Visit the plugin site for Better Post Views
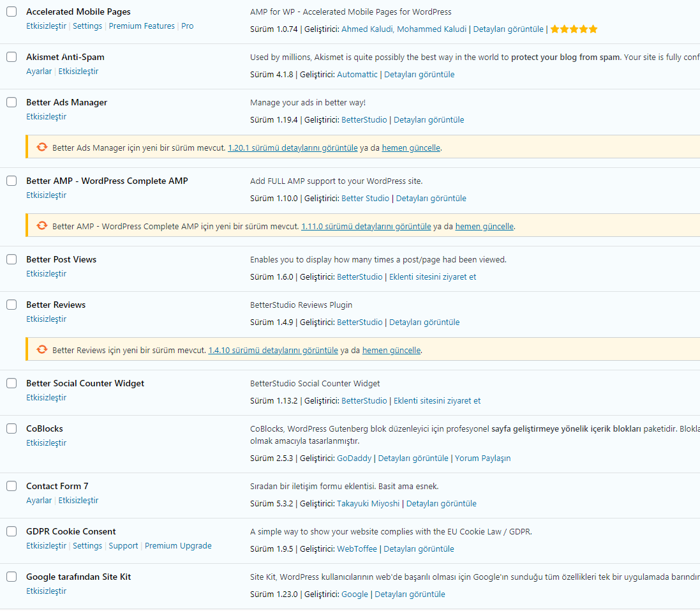Screen dimensions: 700x613 tap(432, 277)
